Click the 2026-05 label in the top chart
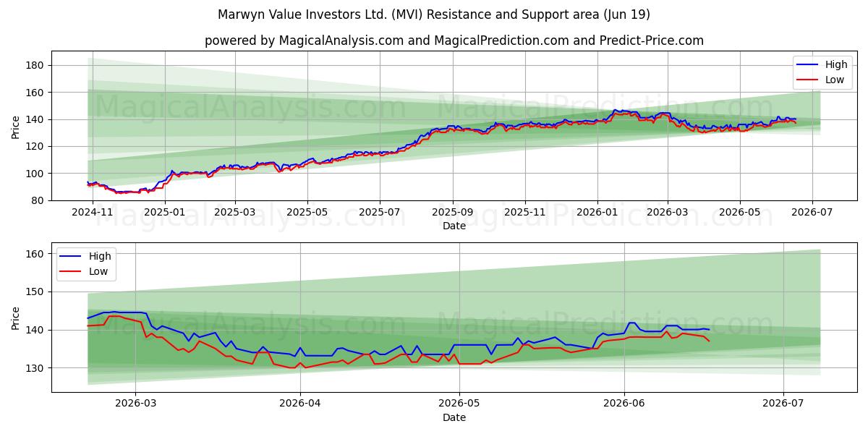The height and width of the screenshot is (434, 868). click(x=739, y=213)
